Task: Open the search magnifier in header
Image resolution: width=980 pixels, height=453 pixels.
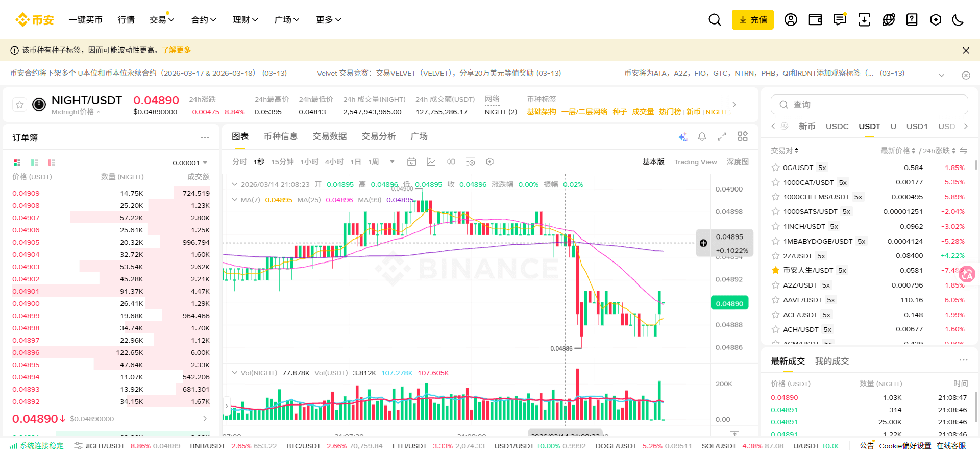Action: pyautogui.click(x=715, y=20)
